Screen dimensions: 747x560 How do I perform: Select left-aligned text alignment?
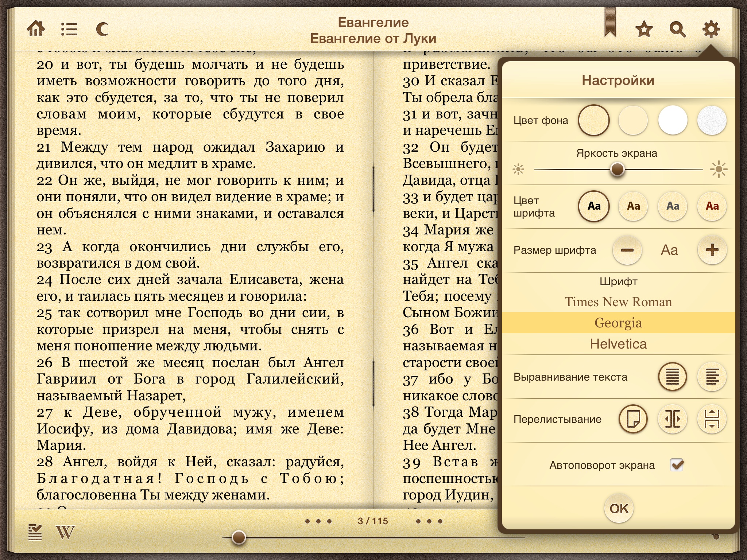pos(712,377)
